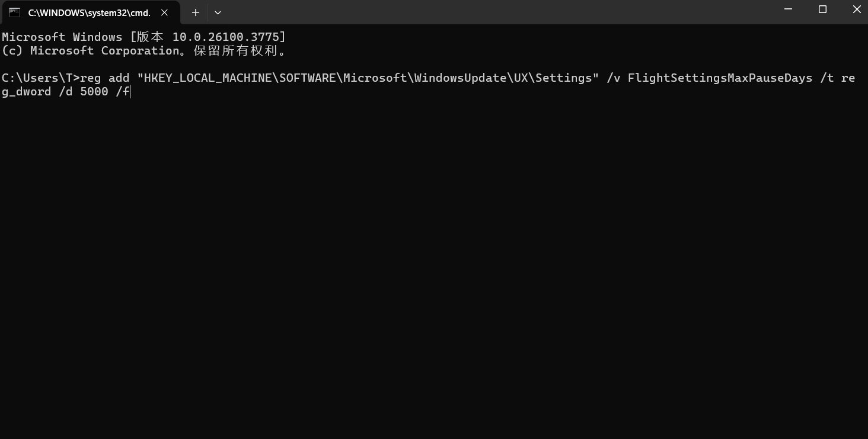Close the cmd.exe tab
The image size is (868, 439).
point(165,12)
